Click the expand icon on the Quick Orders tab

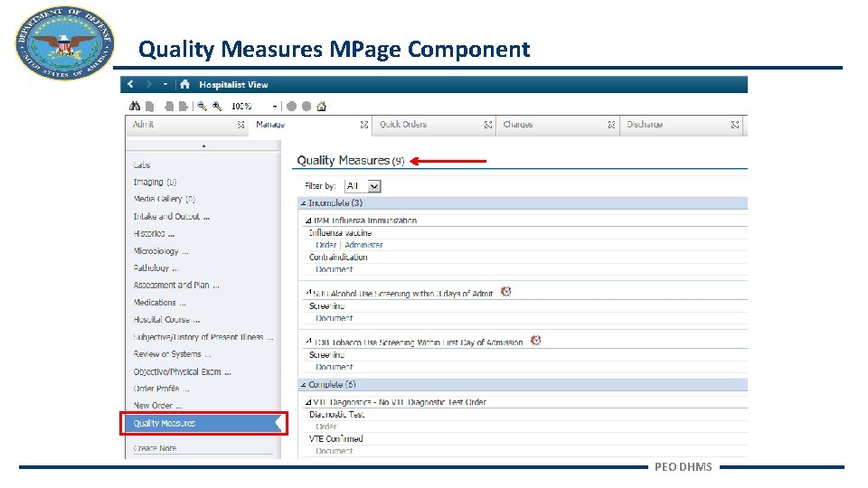[x=487, y=125]
